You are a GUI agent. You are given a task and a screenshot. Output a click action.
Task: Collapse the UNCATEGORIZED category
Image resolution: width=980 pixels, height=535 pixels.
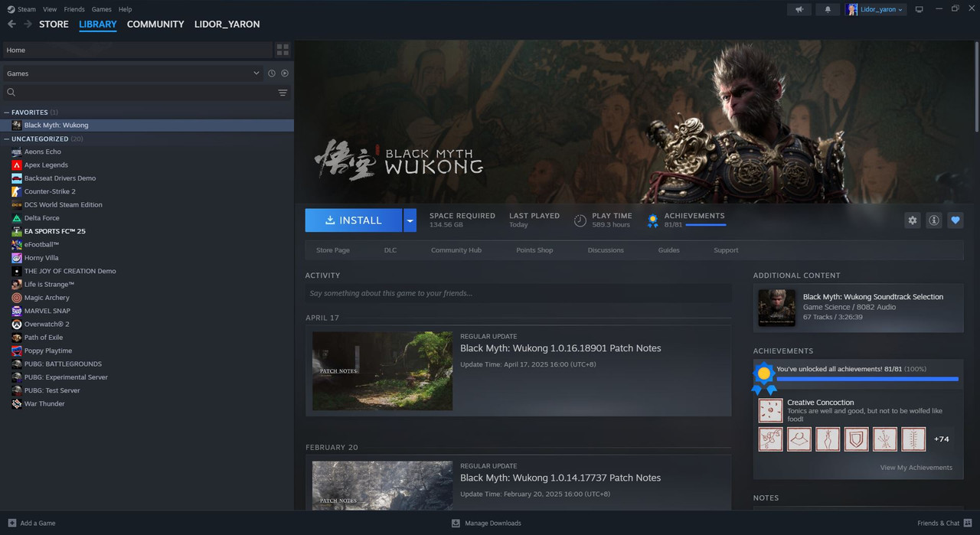tap(7, 139)
